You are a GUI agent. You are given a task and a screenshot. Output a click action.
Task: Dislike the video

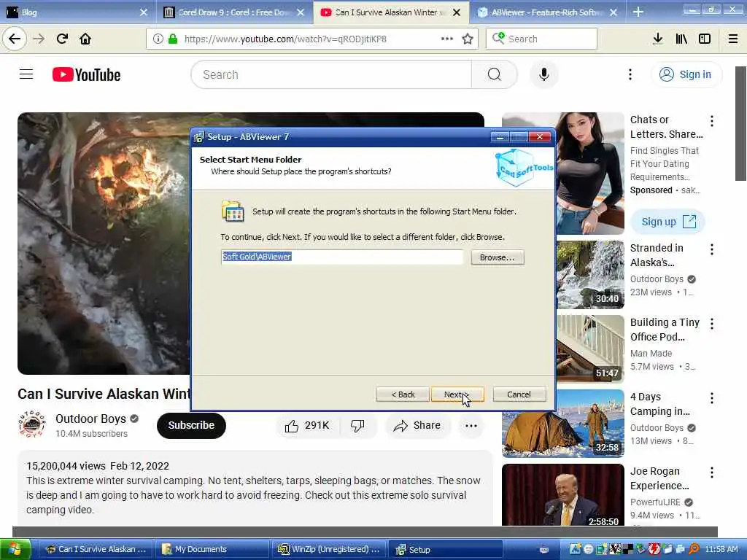pos(357,425)
